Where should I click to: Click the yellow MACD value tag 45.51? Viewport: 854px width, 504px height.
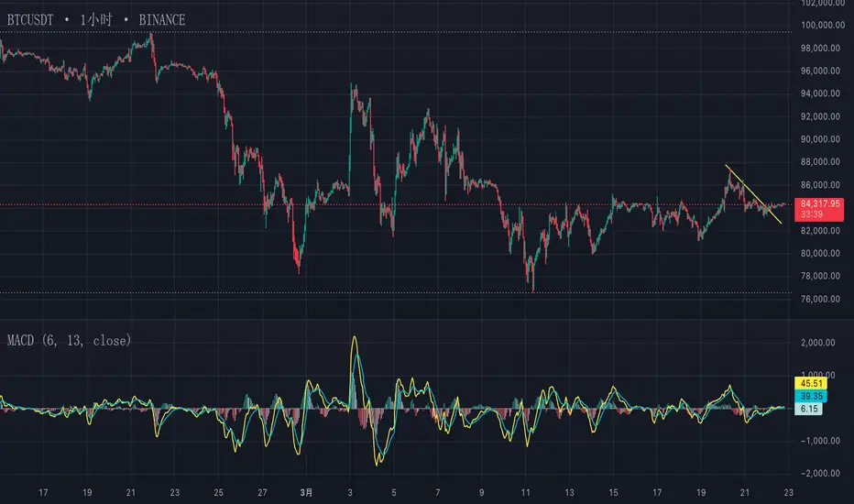click(x=811, y=383)
